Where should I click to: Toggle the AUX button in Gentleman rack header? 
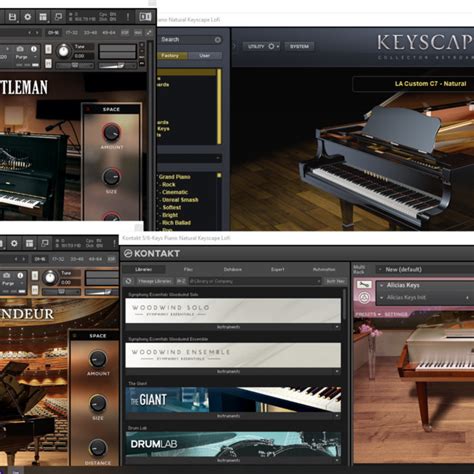[138, 33]
